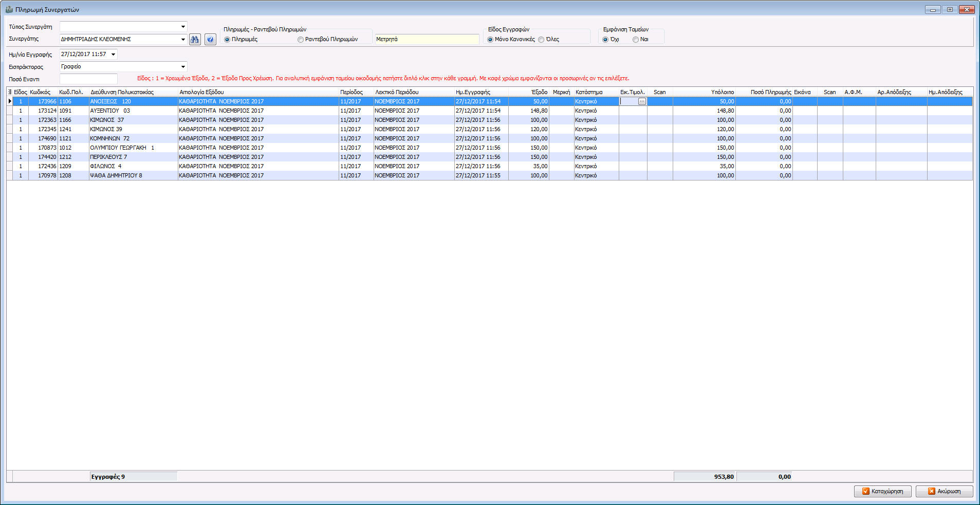Select the row for ΨΑΘΑ ΔΗΜΗΤΡΙΟΥ 8
The height and width of the screenshot is (505, 980).
[489, 175]
